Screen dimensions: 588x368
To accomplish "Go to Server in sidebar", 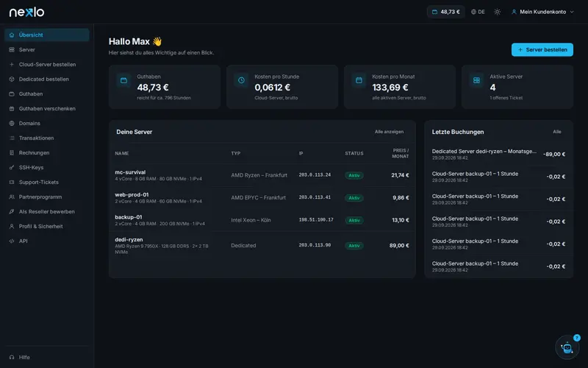I will point(47,49).
